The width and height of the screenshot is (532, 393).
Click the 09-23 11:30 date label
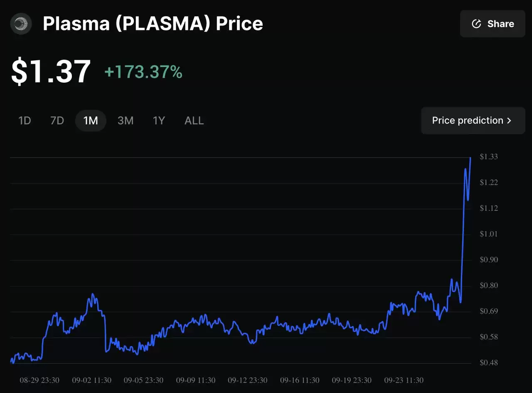pos(404,380)
